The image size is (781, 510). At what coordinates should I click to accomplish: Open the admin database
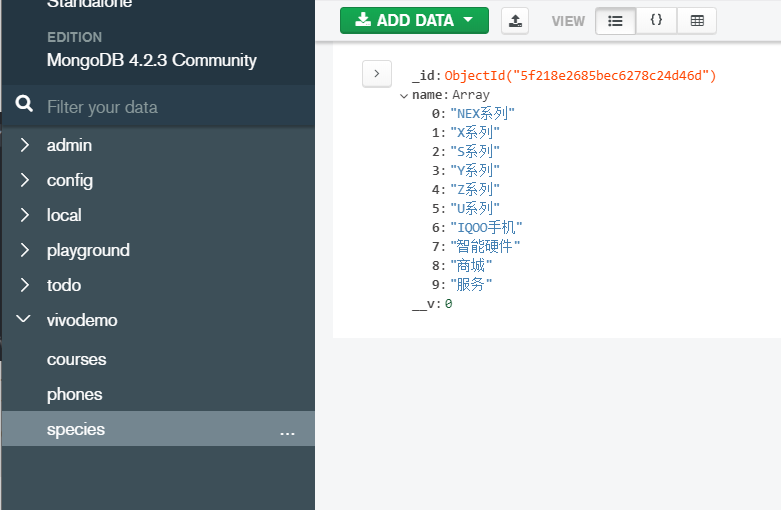(69, 145)
